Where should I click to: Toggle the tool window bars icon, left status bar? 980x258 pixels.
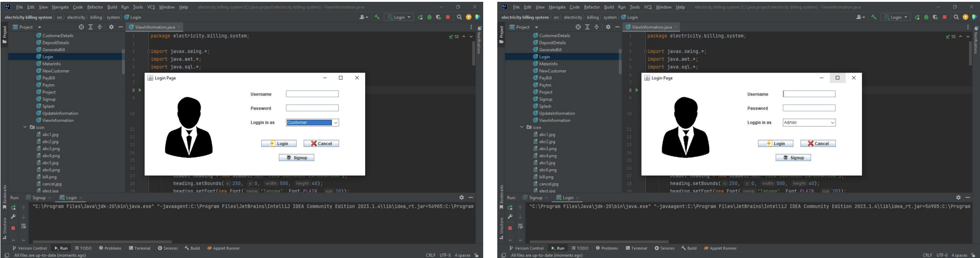pos(7,255)
